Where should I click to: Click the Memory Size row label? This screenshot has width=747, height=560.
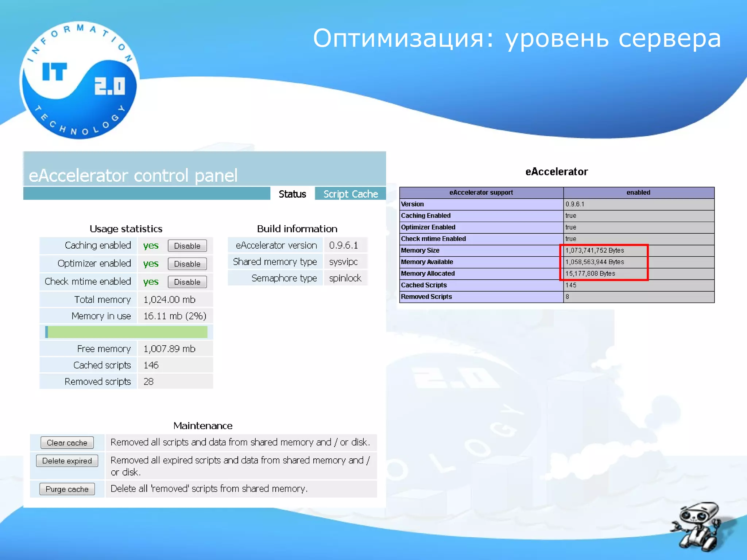click(x=420, y=250)
